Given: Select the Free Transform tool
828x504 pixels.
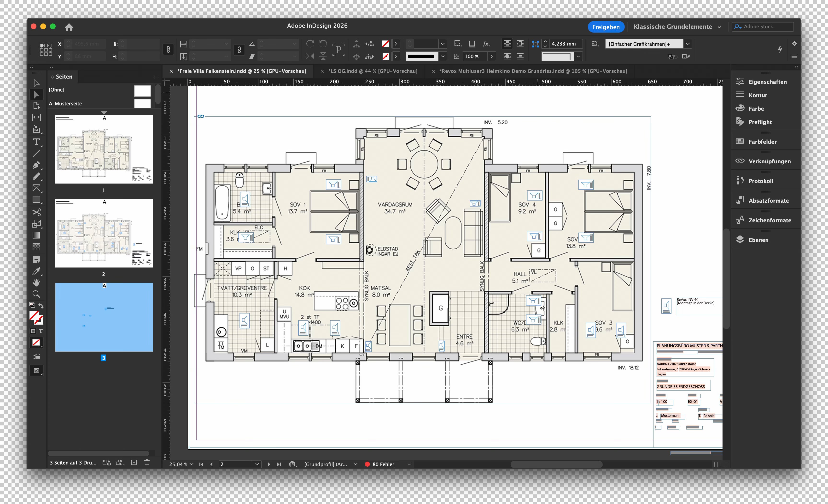Looking at the screenshot, I should (36, 224).
